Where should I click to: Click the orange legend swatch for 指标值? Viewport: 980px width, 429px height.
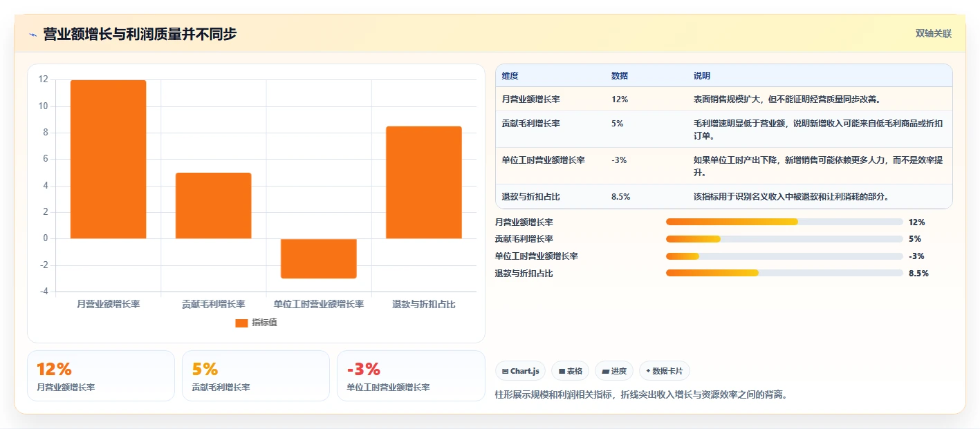[x=241, y=323]
